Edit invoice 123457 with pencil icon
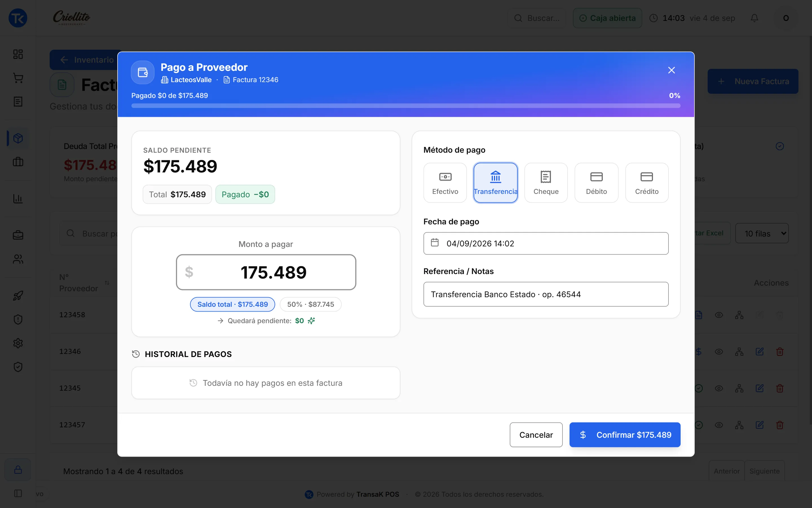 click(x=759, y=425)
